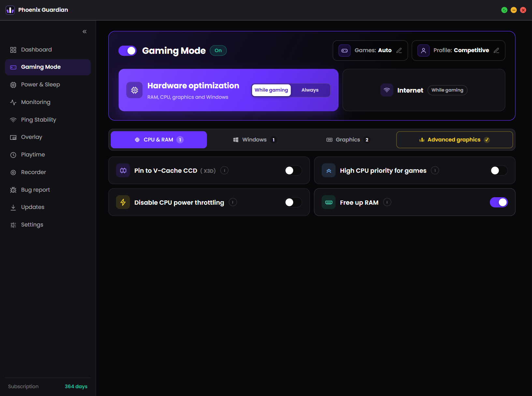Viewport: 532px width, 396px height.
Task: Enable Disable CPU power throttling toggle
Action: tap(293, 202)
